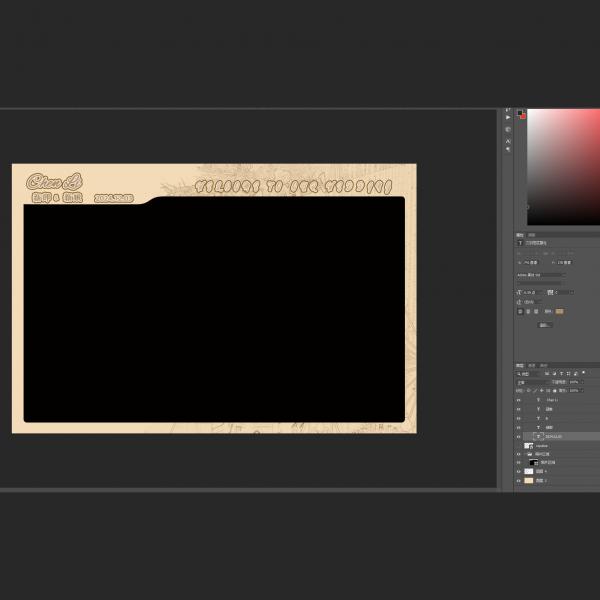Open the Character panel icon in side strip
Image resolution: width=600 pixels, height=600 pixels.
[x=508, y=141]
